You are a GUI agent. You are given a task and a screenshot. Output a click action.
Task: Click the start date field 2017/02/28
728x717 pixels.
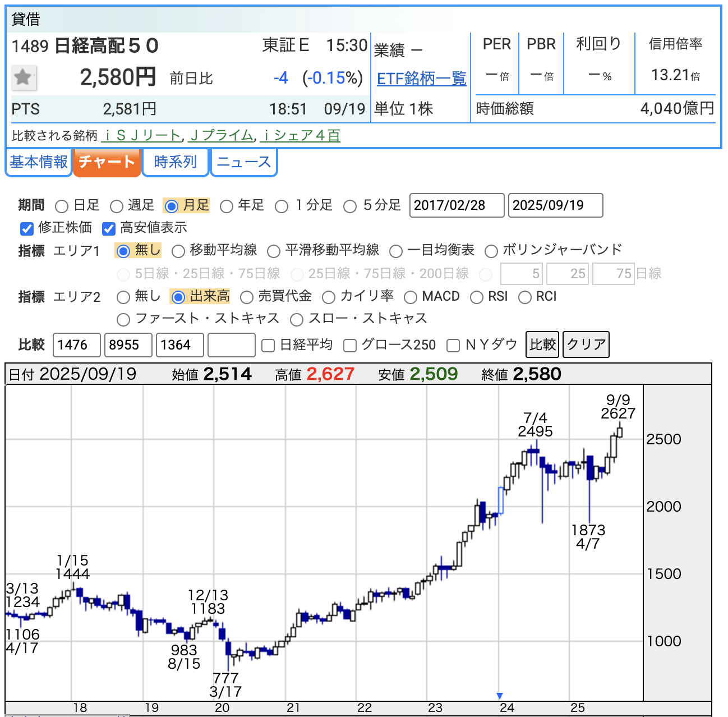[457, 205]
